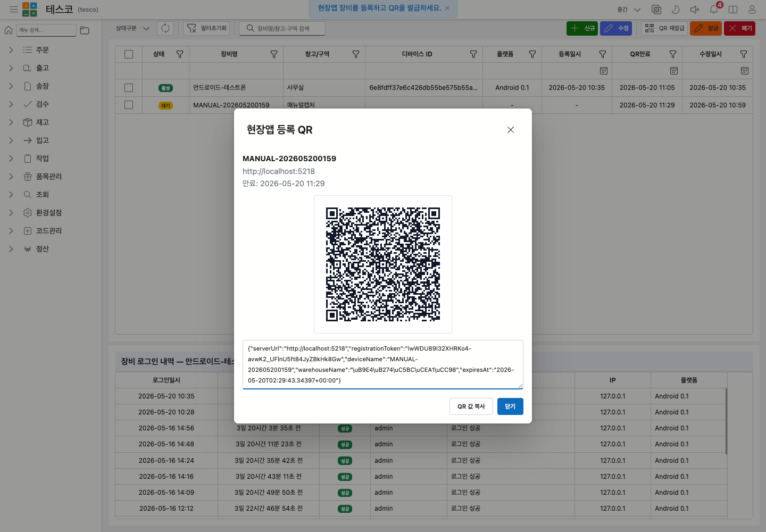Click filter icon in 디바이스 ID column
The width and height of the screenshot is (766, 532).
(473, 54)
